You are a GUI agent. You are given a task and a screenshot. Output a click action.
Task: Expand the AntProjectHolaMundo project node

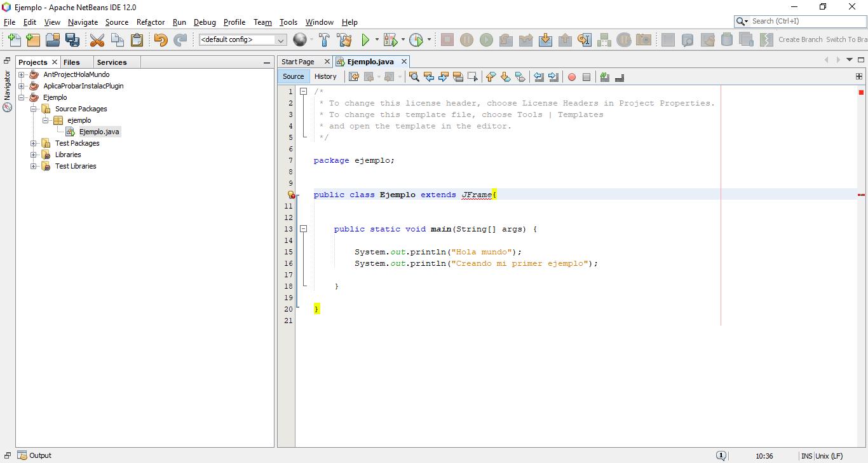point(22,74)
